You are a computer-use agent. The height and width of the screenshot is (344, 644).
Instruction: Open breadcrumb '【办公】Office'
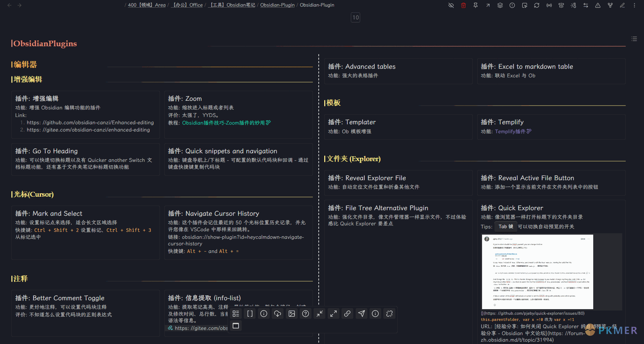click(187, 5)
